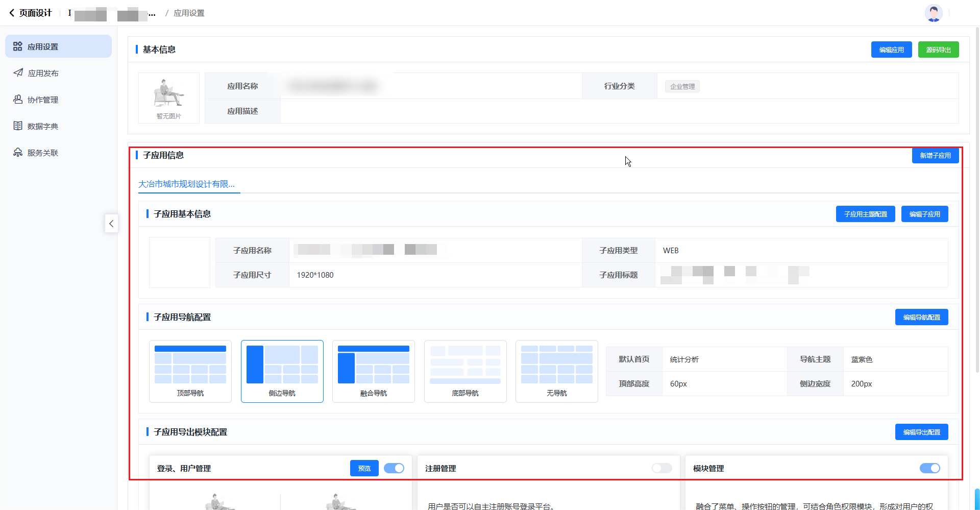Click the 编辑应用 button
The image size is (980, 510).
891,50
